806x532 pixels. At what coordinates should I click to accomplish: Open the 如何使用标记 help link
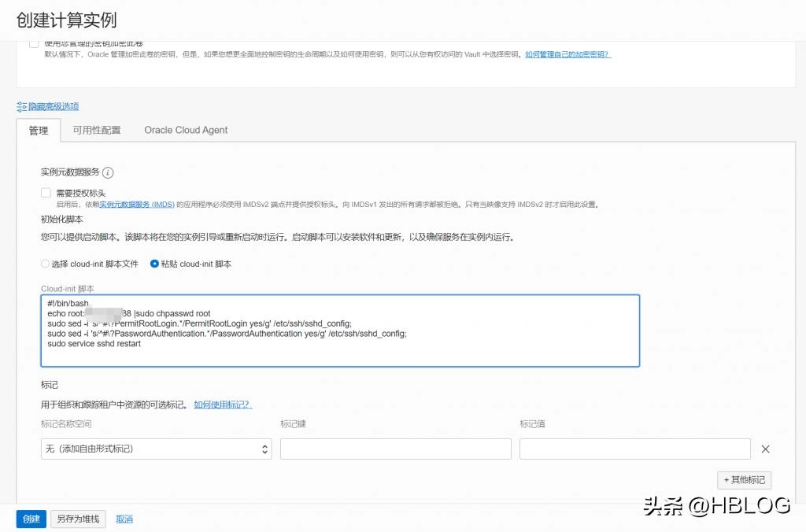point(223,405)
